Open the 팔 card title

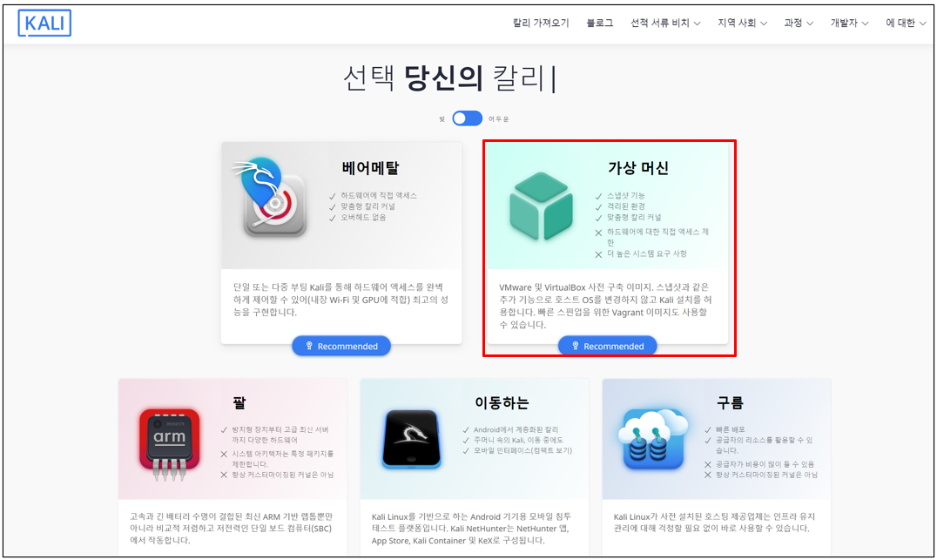(x=239, y=403)
